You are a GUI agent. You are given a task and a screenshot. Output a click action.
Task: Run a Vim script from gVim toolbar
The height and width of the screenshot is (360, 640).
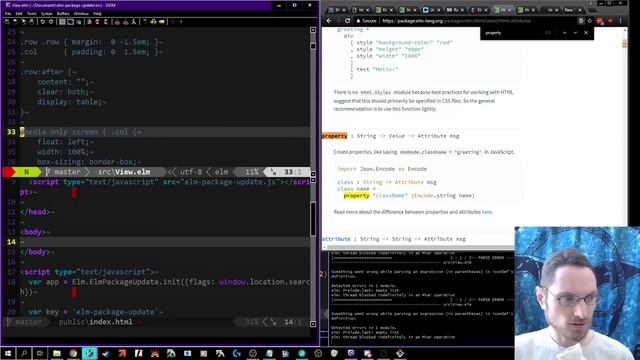tap(134, 22)
